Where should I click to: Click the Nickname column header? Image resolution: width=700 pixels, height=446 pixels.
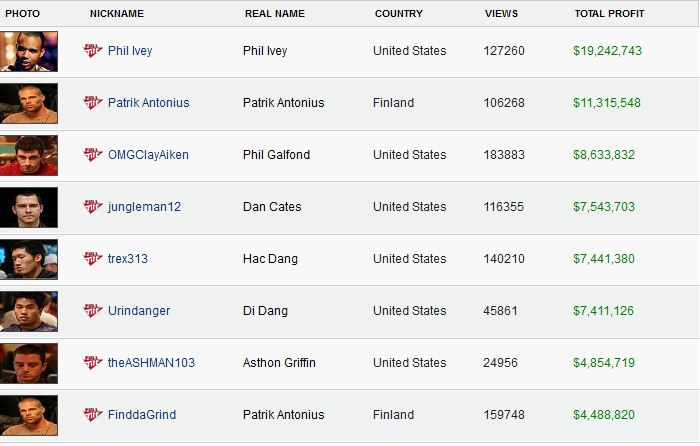coord(117,14)
